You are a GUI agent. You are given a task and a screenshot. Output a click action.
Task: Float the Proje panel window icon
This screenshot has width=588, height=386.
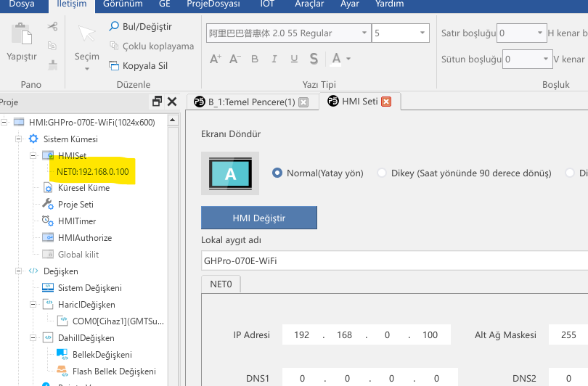point(157,102)
